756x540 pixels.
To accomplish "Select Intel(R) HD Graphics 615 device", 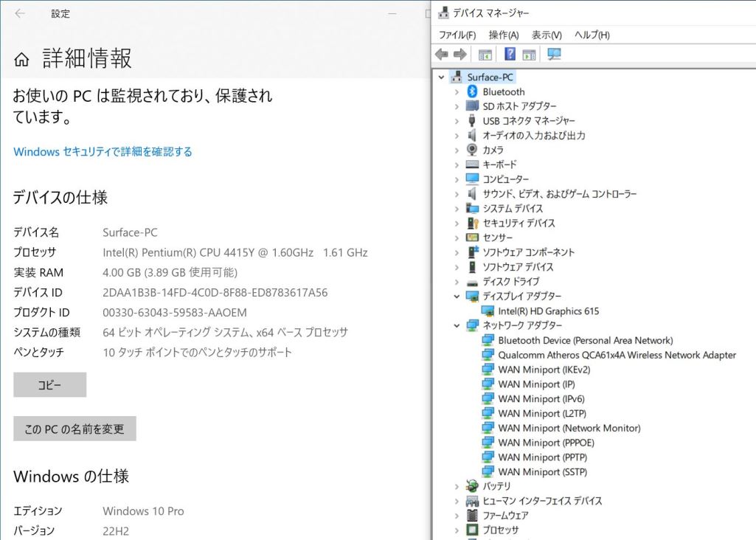I will coord(548,311).
